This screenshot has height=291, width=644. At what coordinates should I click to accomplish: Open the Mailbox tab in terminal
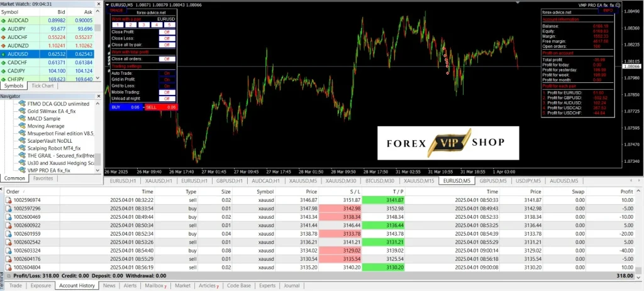pos(156,286)
